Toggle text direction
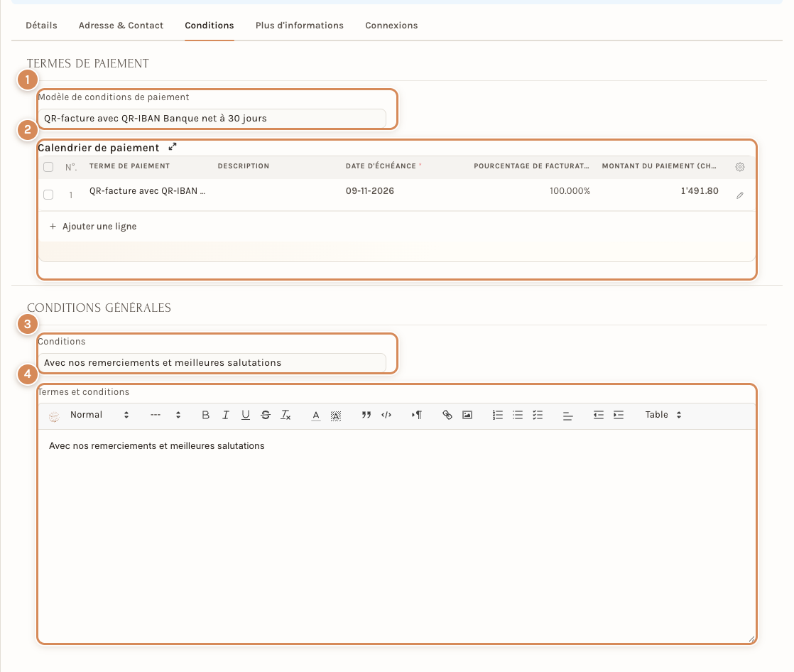Image resolution: width=794 pixels, height=672 pixels. tap(417, 415)
